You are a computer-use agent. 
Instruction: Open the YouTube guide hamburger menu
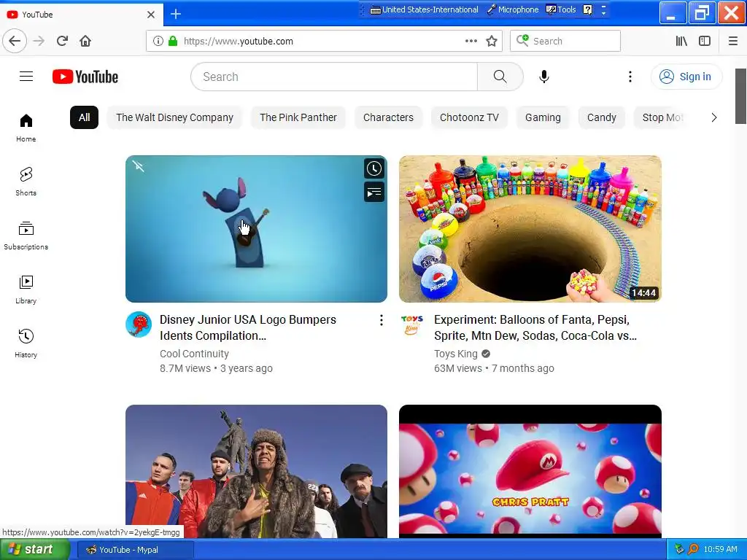click(x=26, y=76)
